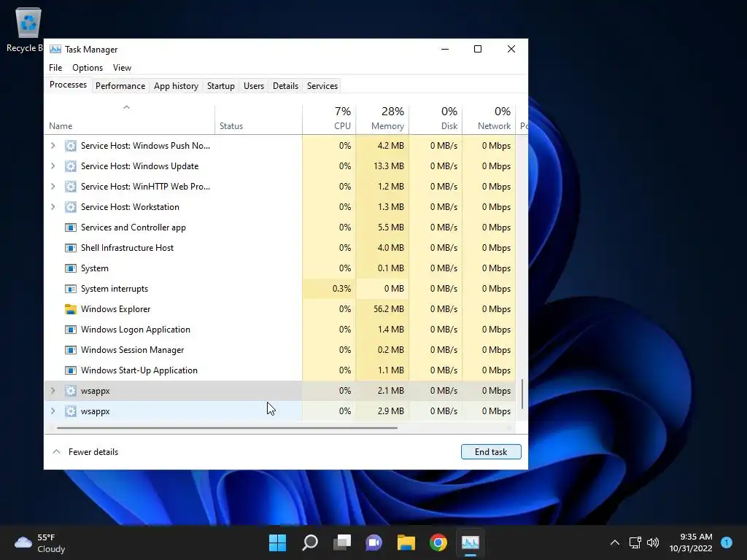Expand Service Host: WinHTTP Web Pro... group

click(x=53, y=187)
